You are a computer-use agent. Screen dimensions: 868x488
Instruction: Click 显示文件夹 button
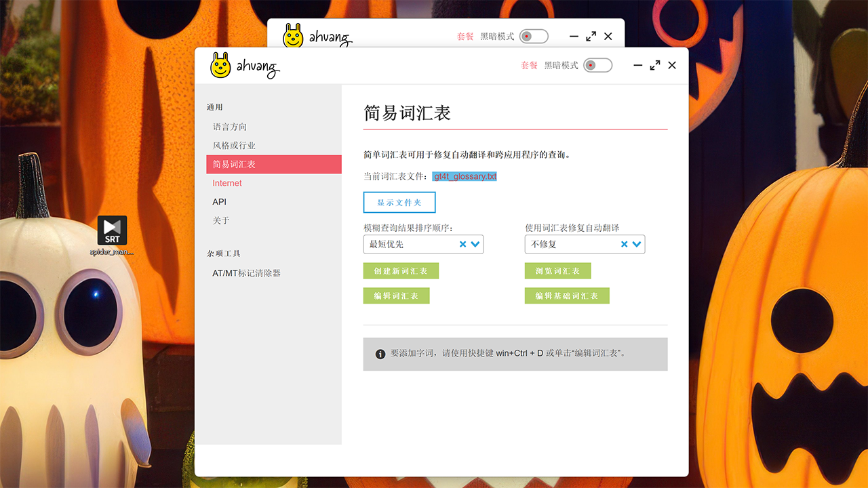(399, 203)
